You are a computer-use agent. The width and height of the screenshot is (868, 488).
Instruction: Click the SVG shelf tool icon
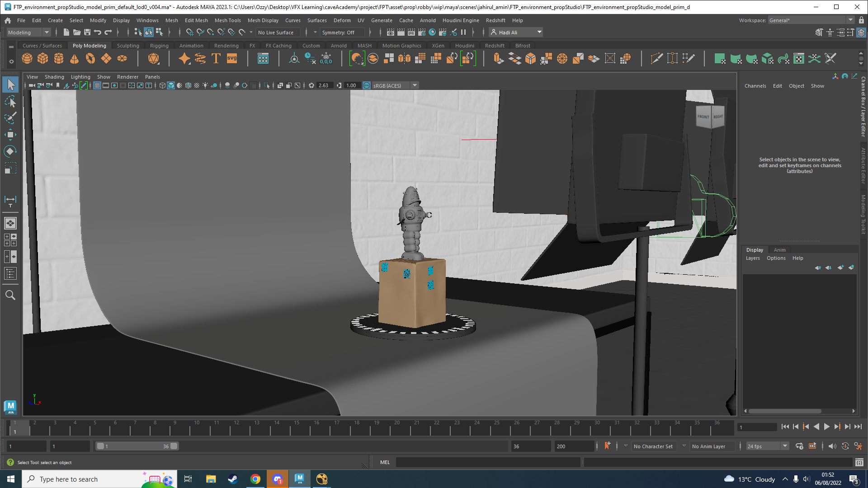pyautogui.click(x=232, y=58)
